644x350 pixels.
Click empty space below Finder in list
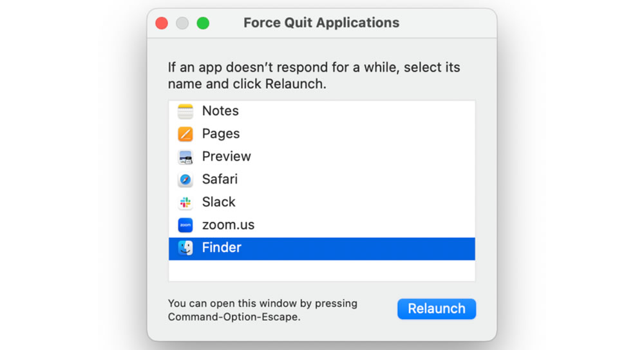321,271
